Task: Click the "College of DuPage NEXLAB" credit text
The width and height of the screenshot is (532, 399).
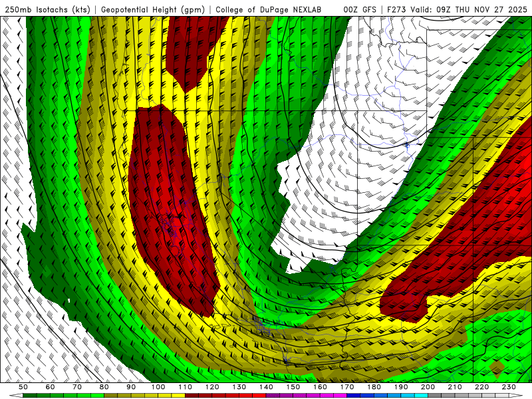Action: (269, 9)
